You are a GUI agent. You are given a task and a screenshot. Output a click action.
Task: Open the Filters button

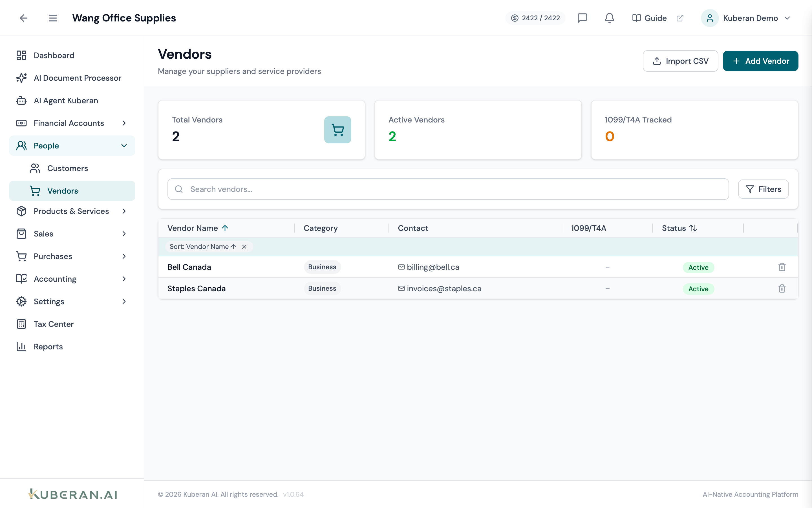coord(763,189)
